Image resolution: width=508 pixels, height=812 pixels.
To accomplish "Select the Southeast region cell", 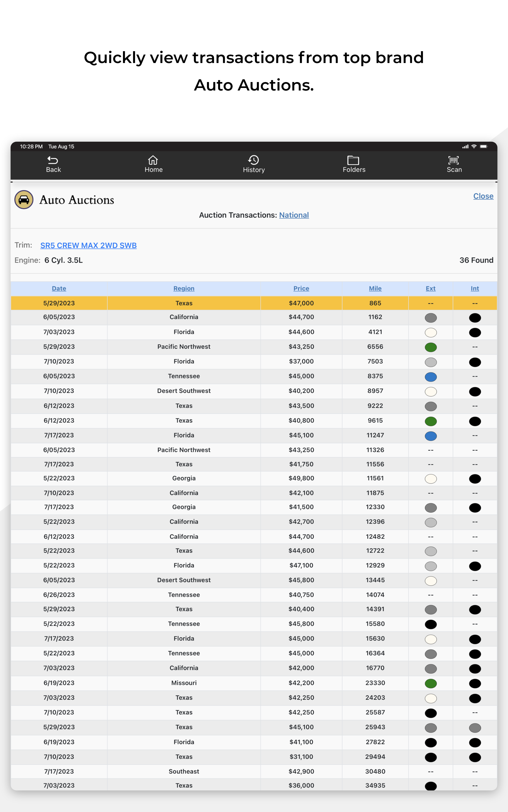I will [184, 771].
